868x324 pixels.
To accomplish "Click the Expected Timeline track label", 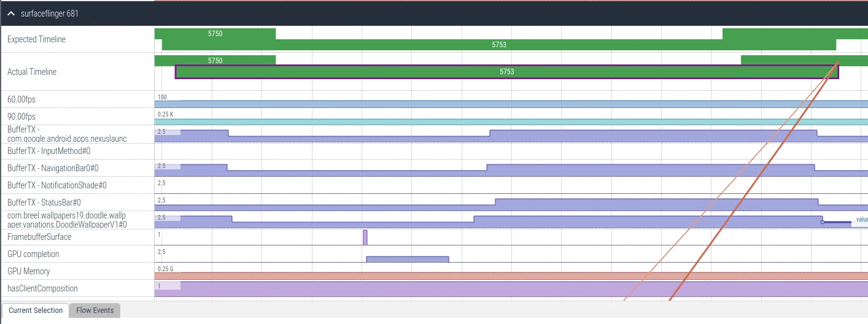I will click(36, 39).
